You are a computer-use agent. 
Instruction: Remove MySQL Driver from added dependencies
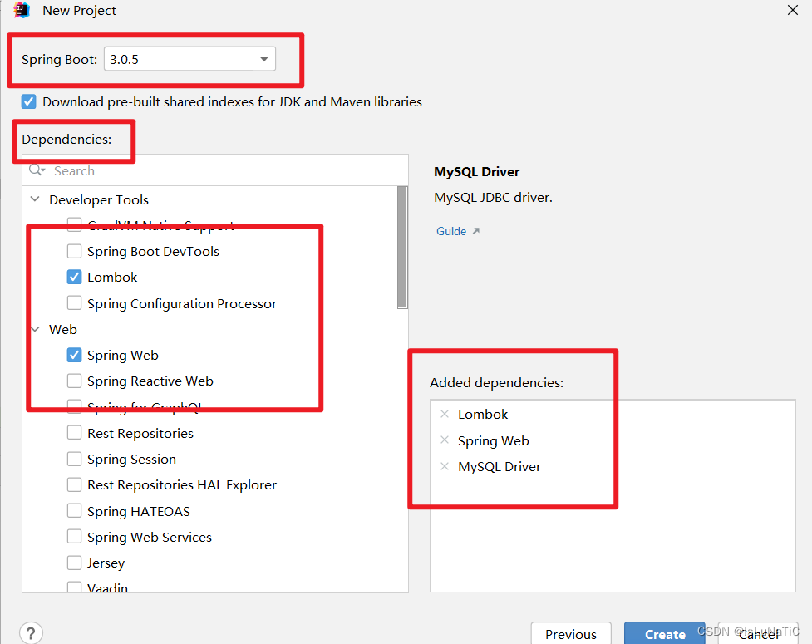point(445,466)
